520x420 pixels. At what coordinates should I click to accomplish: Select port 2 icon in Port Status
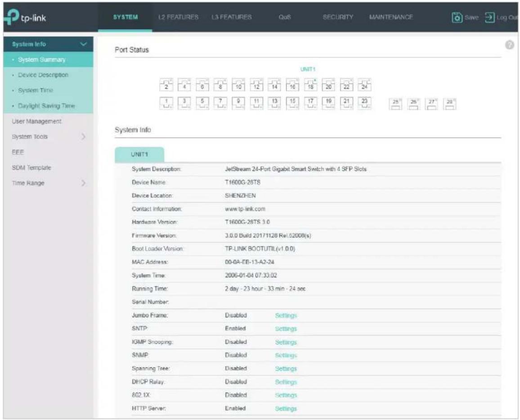pyautogui.click(x=166, y=85)
